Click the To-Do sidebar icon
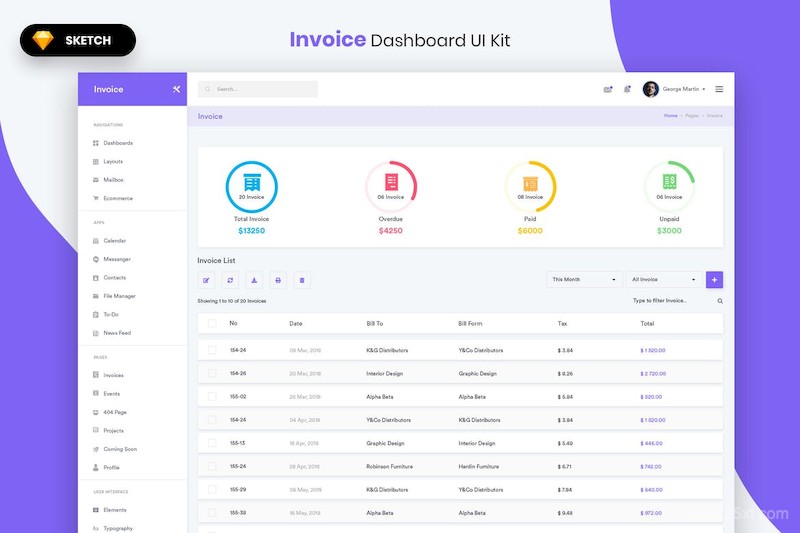Viewport: 800px width, 533px height. click(95, 314)
